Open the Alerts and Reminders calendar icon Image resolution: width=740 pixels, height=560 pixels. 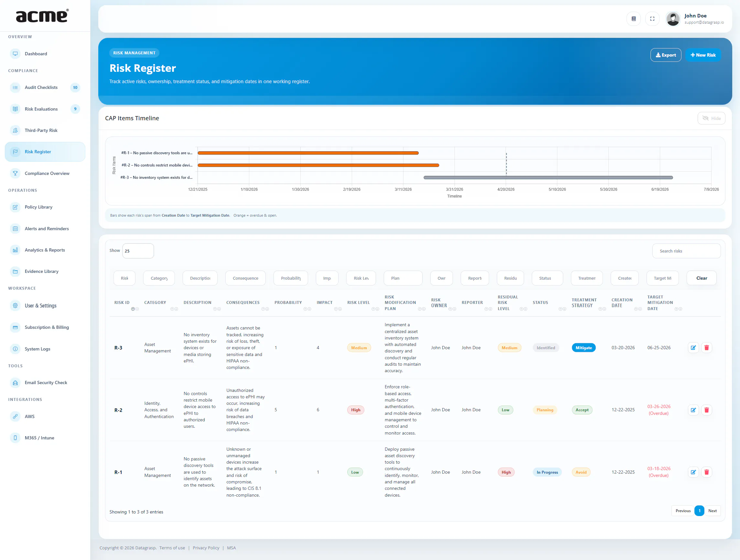[x=15, y=229]
